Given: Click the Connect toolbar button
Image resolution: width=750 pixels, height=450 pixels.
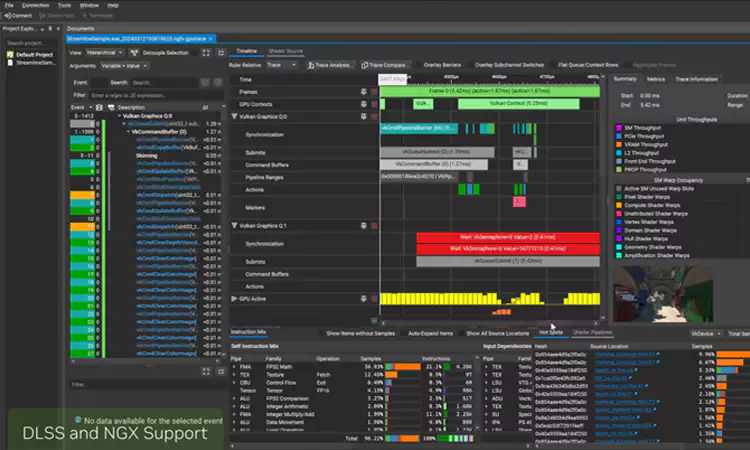Looking at the screenshot, I should (x=18, y=16).
